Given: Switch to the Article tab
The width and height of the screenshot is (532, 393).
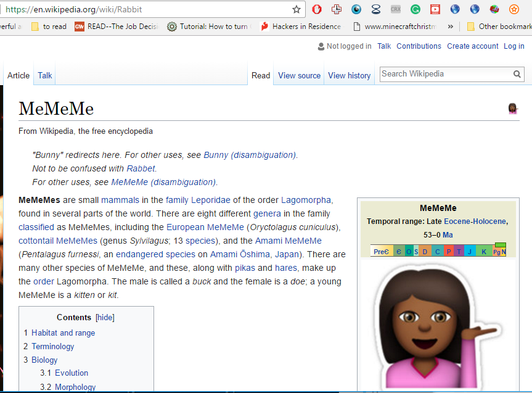Looking at the screenshot, I should tap(18, 75).
